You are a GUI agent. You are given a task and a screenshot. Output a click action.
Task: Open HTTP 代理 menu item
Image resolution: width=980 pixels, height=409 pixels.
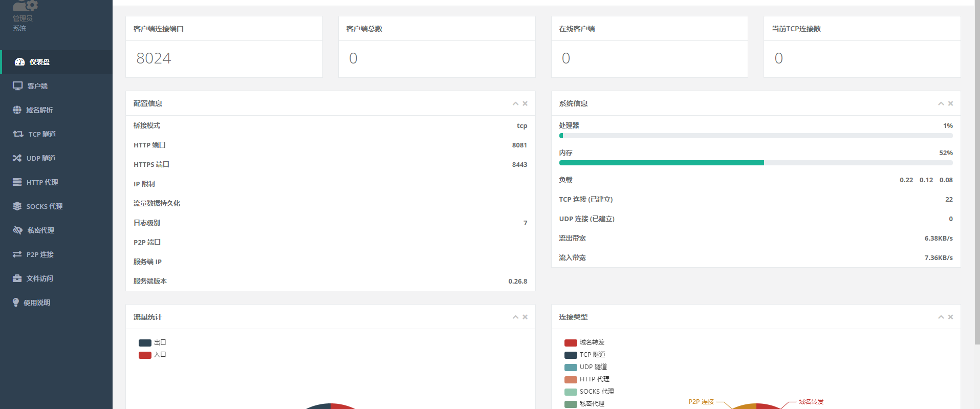56,182
